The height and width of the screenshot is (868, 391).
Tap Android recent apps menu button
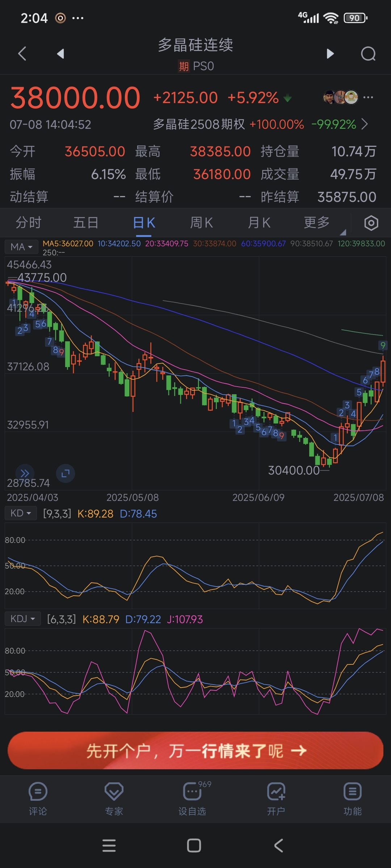click(109, 846)
